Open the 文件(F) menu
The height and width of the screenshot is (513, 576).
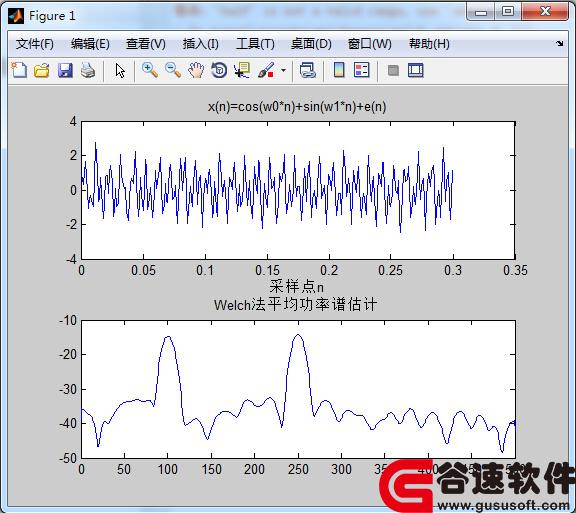point(35,44)
